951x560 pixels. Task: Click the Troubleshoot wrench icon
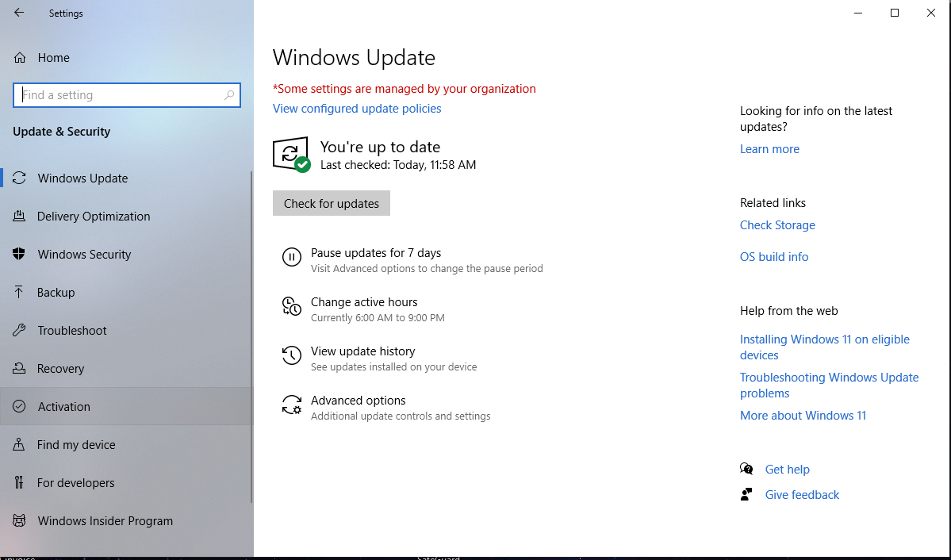(19, 331)
